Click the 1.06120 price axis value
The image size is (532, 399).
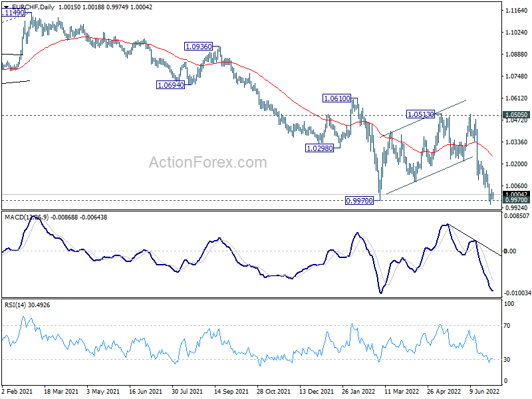517,98
